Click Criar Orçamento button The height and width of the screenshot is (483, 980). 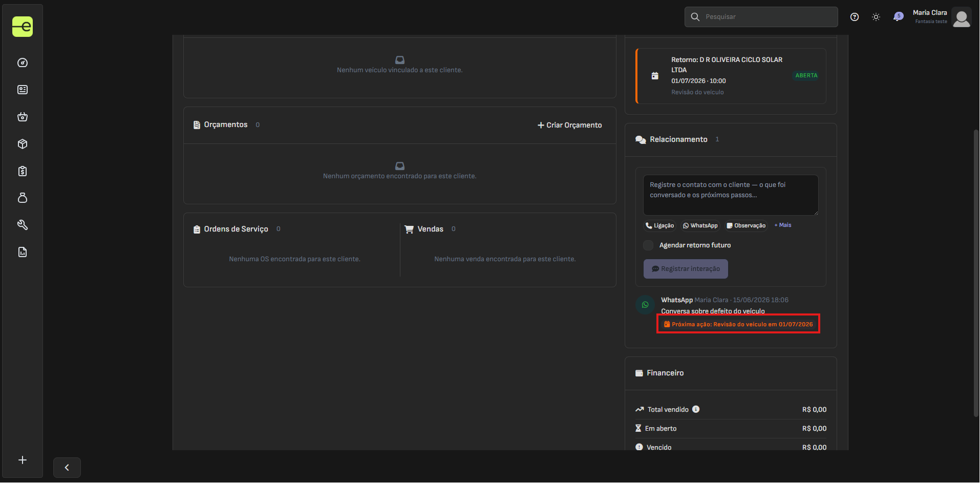pyautogui.click(x=570, y=125)
